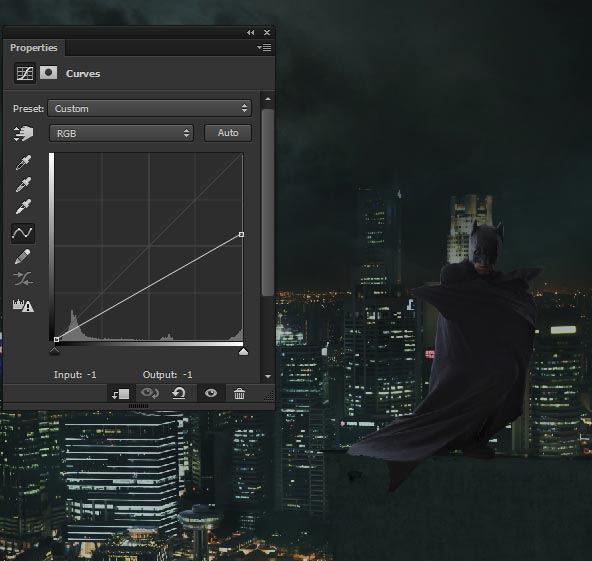The image size is (592, 561).
Task: Click the smooth curve values icon
Action: (23, 279)
